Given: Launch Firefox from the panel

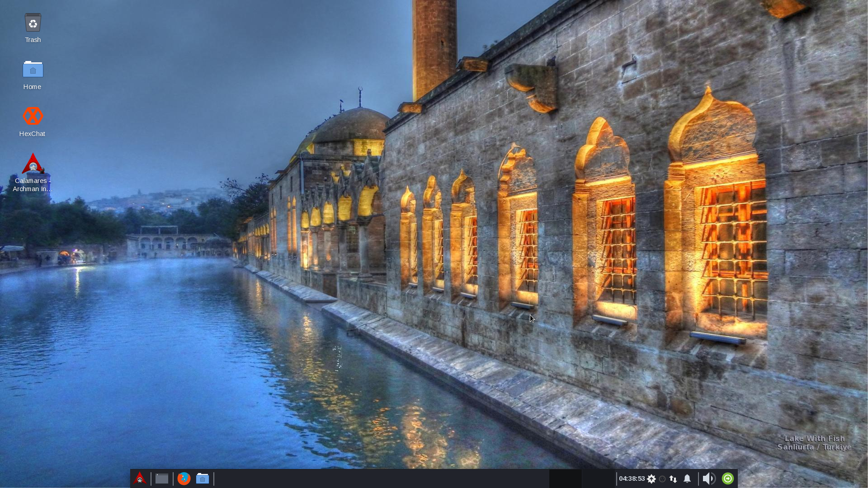Looking at the screenshot, I should click(x=184, y=479).
